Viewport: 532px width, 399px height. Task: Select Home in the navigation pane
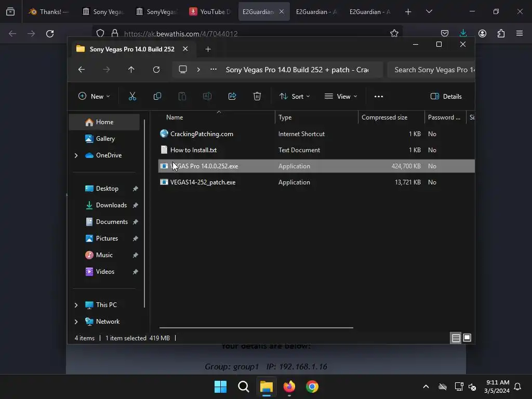[104, 122]
